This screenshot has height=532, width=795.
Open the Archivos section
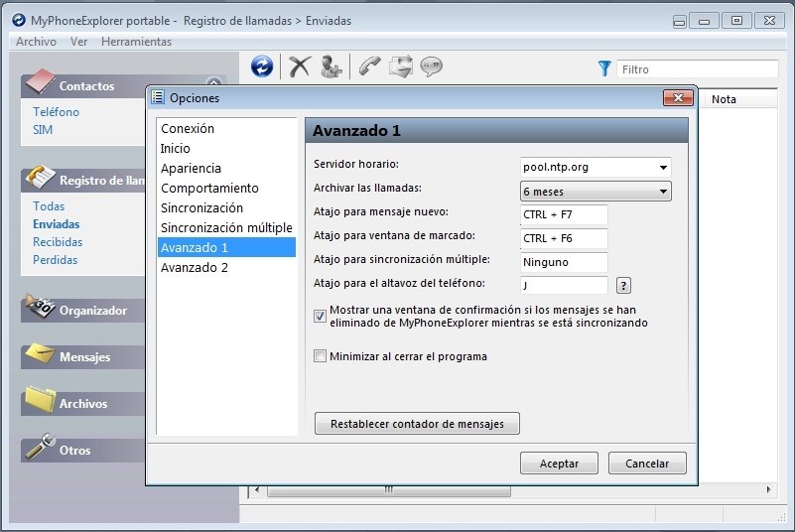tap(83, 404)
